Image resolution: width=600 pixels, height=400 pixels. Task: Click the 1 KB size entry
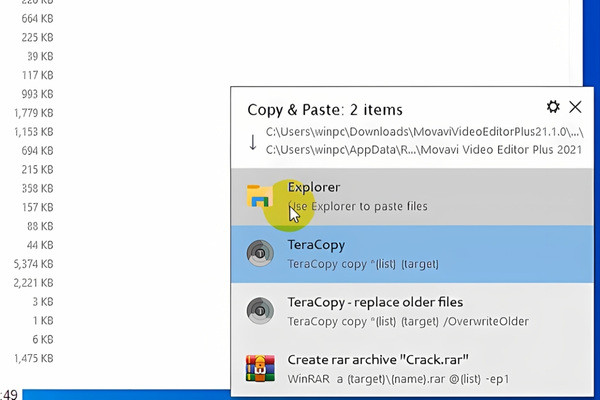click(x=42, y=321)
